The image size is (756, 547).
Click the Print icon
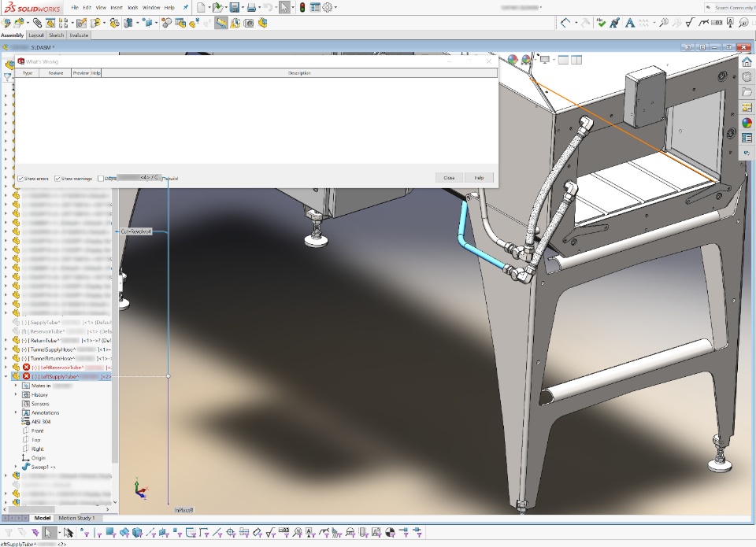[x=251, y=7]
